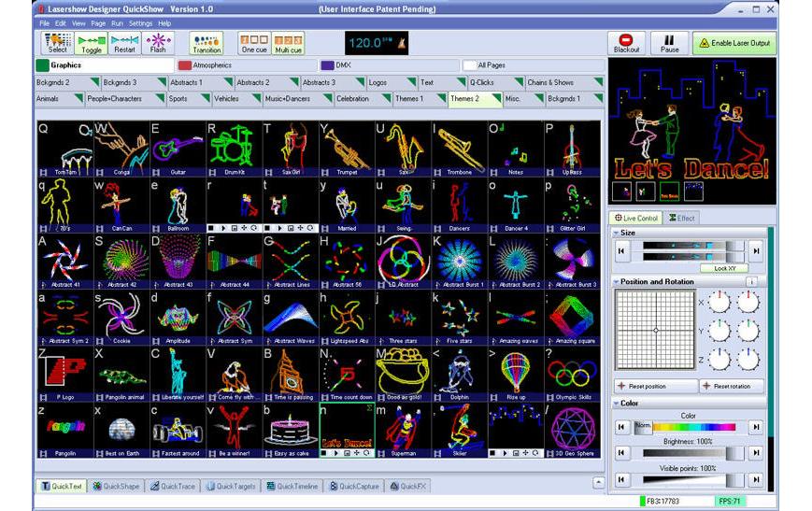812x511 pixels.
Task: Select the All Pages category
Action: (533, 65)
